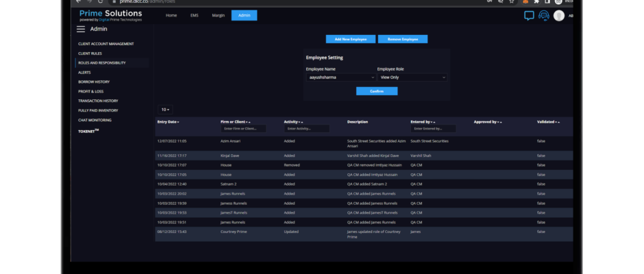The width and height of the screenshot is (644, 274).
Task: Open the browser extensions puzzle icon
Action: 536,2
